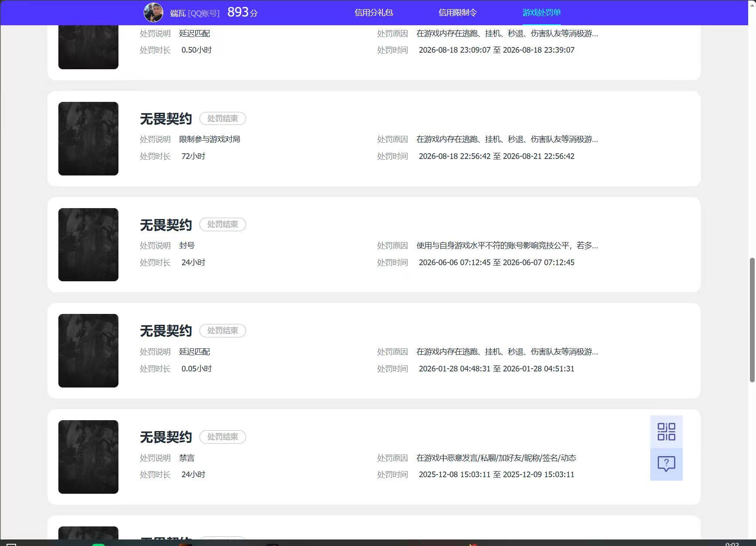The width and height of the screenshot is (756, 546).
Task: Click 处罚结束 badge on the 禁言 record
Action: (223, 437)
